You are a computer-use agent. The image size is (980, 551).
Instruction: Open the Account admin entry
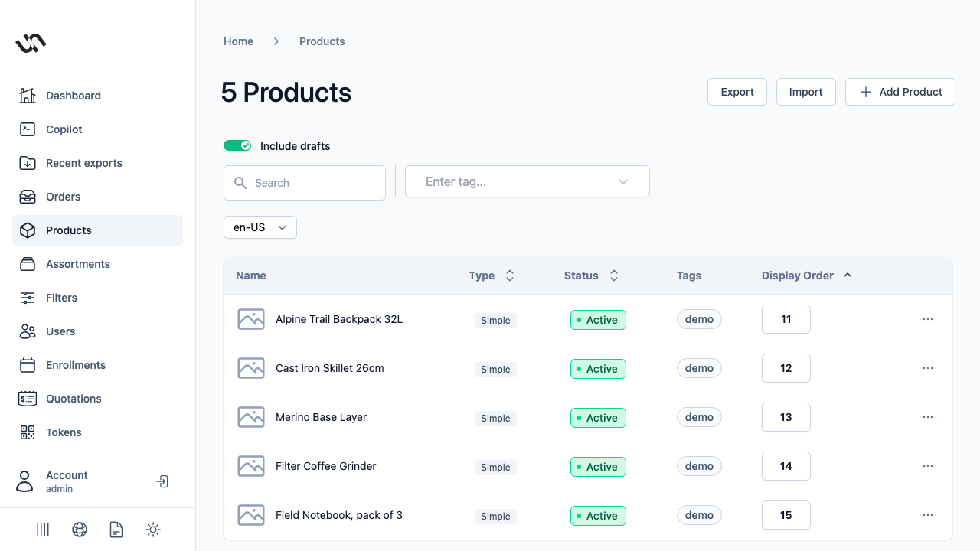pyautogui.click(x=67, y=481)
